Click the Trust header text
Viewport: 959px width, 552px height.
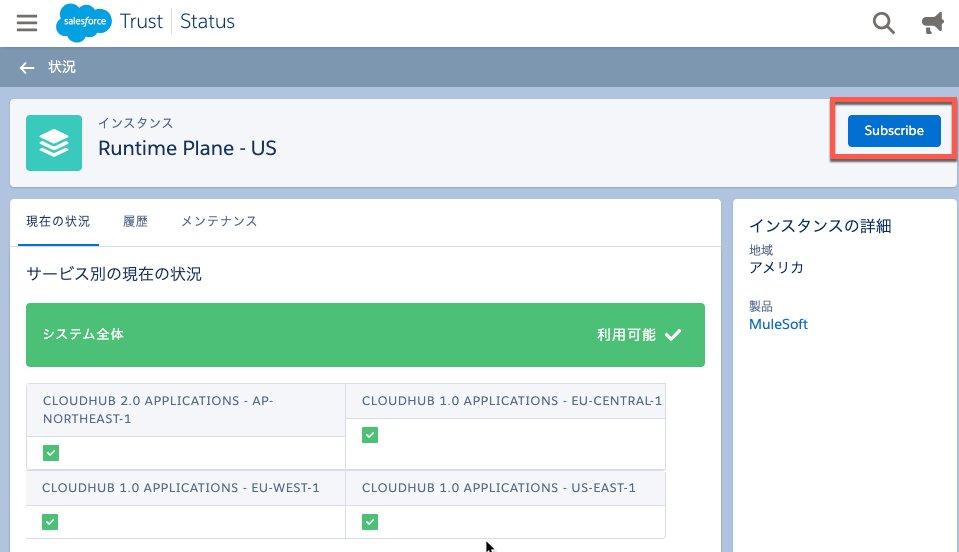click(141, 21)
